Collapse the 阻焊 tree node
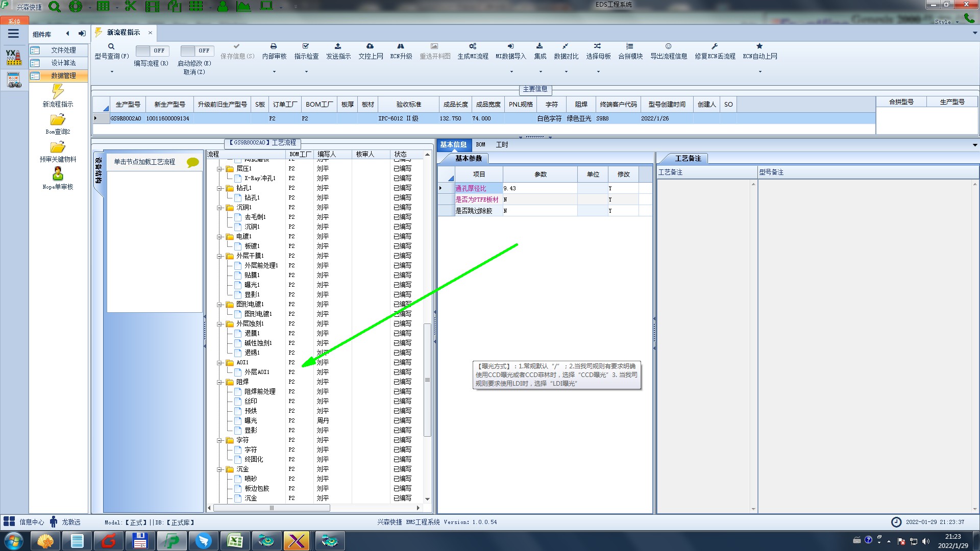The height and width of the screenshot is (551, 980). 219,382
